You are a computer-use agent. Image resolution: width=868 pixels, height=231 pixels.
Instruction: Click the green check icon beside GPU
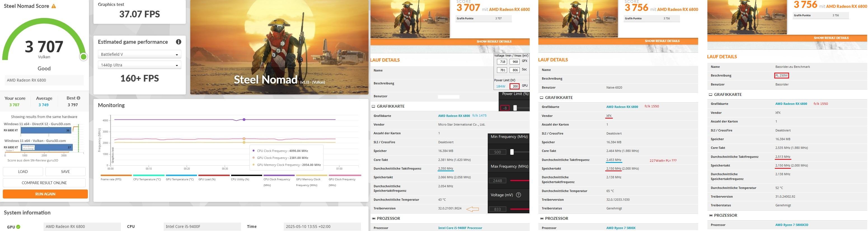pos(18,227)
